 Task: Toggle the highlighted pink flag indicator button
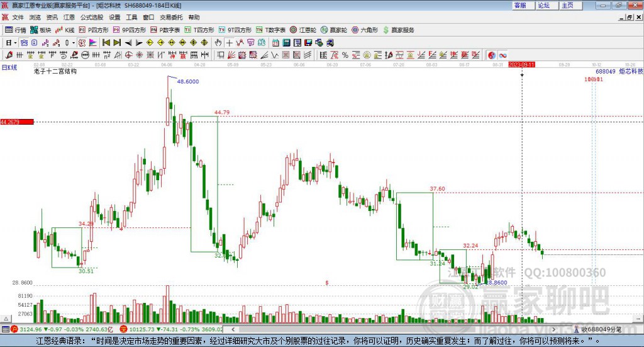click(93, 43)
